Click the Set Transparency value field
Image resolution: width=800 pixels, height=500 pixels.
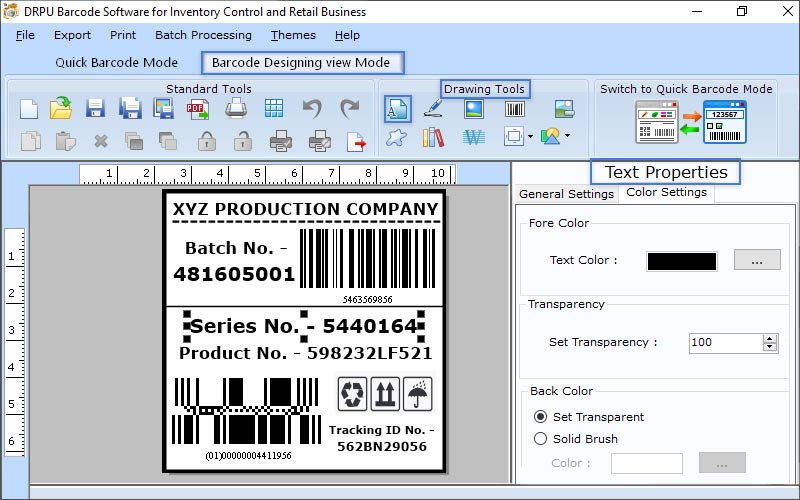coord(726,342)
